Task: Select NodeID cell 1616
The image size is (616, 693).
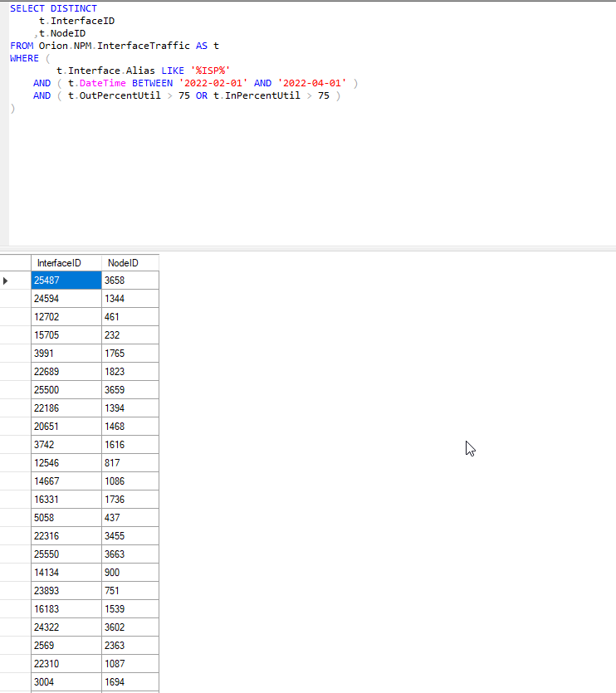Action: tap(130, 445)
